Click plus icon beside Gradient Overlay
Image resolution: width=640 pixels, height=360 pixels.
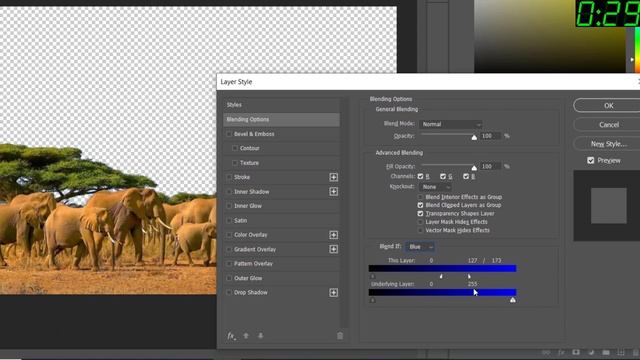(333, 249)
